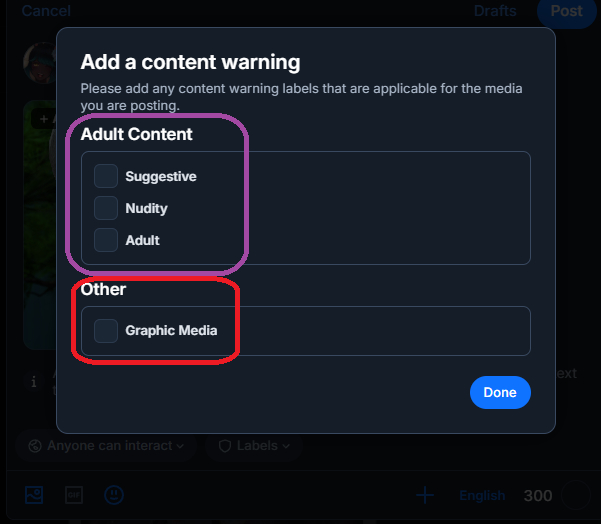601x524 pixels.
Task: Open the GIF picker icon
Action: point(73,495)
